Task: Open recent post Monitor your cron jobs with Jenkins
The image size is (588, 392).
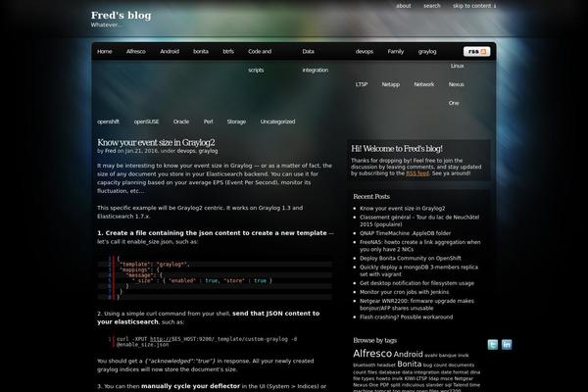Action: pyautogui.click(x=404, y=292)
